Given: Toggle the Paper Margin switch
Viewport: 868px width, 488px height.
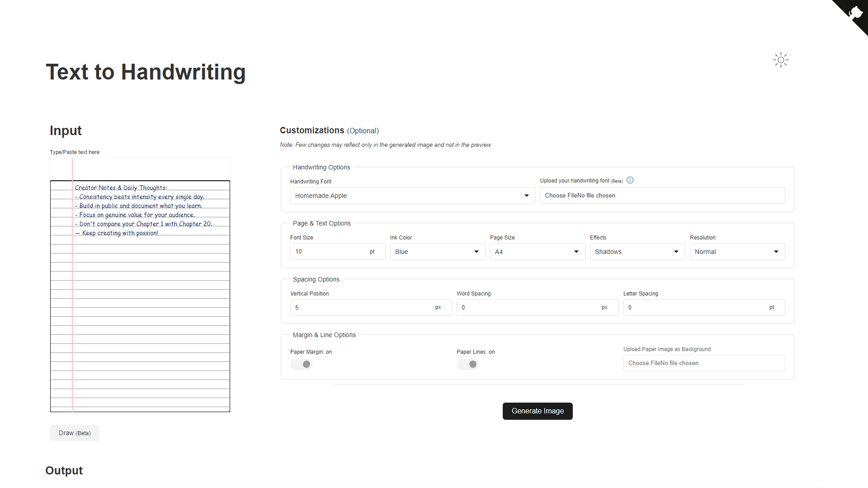Looking at the screenshot, I should tap(302, 364).
